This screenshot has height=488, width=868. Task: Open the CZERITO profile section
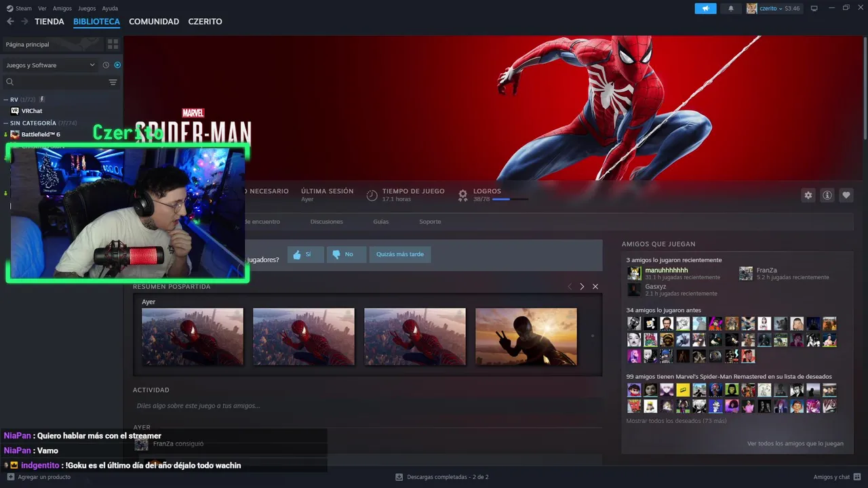click(x=205, y=22)
